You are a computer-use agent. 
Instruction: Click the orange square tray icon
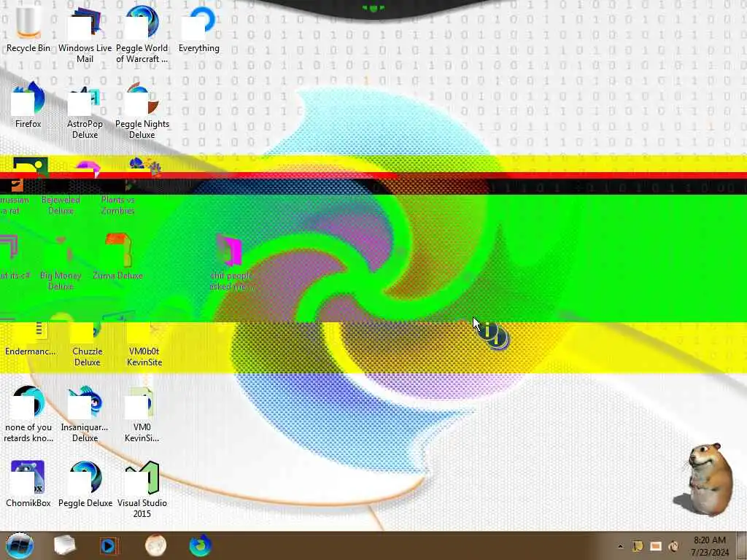click(656, 546)
